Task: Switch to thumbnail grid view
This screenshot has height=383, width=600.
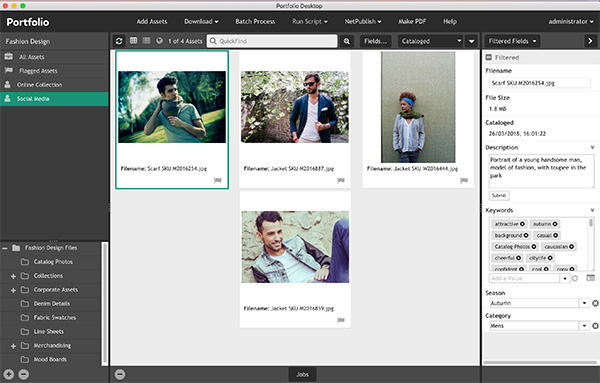Action: [x=133, y=41]
